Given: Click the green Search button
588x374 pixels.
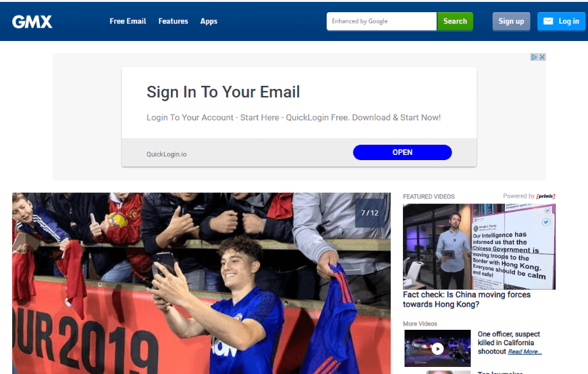Looking at the screenshot, I should pyautogui.click(x=455, y=21).
